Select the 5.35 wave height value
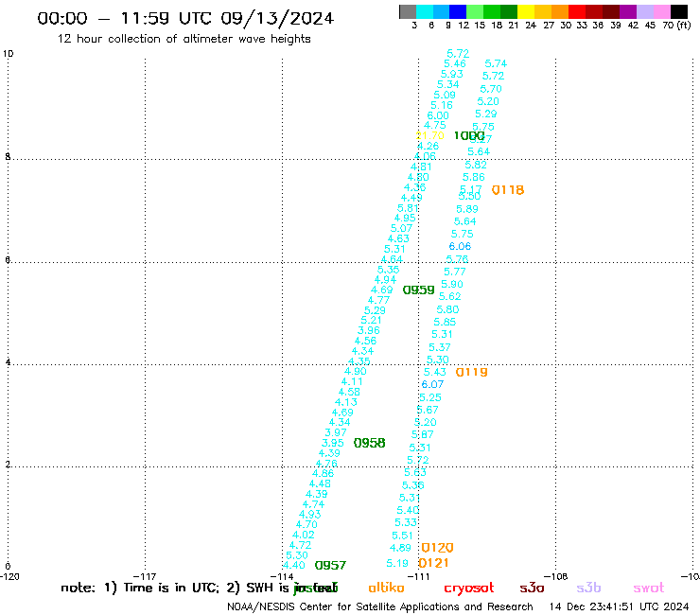This screenshot has height=615, width=700. point(388,270)
